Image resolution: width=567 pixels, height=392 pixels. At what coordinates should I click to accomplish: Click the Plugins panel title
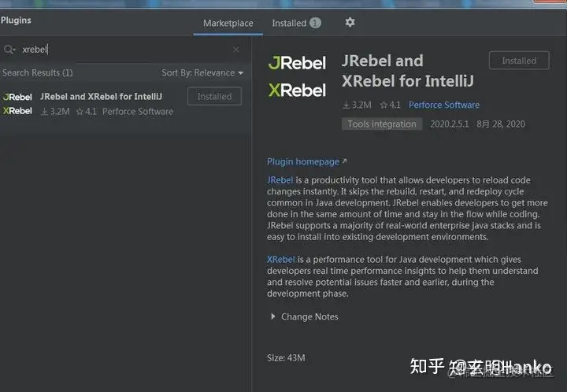[x=16, y=20]
